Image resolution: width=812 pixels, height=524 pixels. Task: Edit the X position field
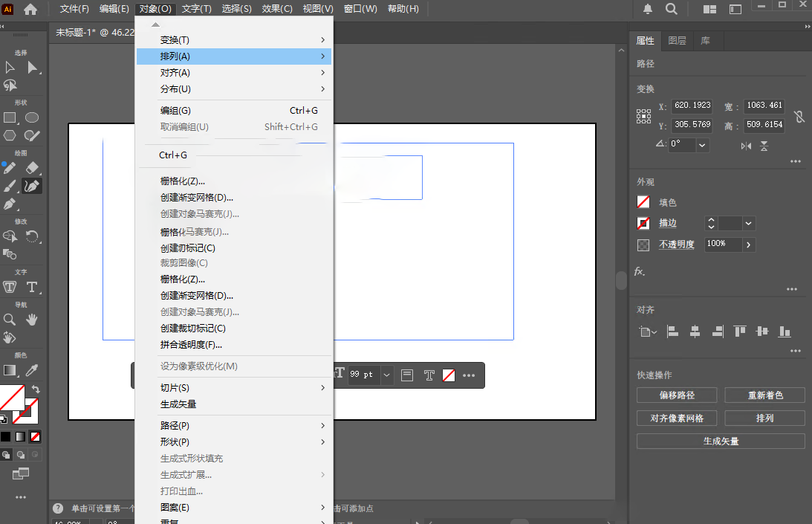point(692,106)
